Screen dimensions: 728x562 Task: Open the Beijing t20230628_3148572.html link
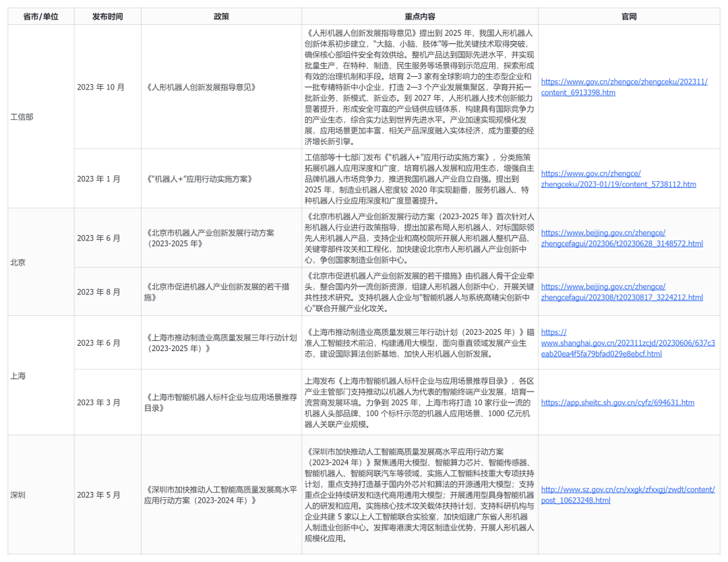point(621,238)
